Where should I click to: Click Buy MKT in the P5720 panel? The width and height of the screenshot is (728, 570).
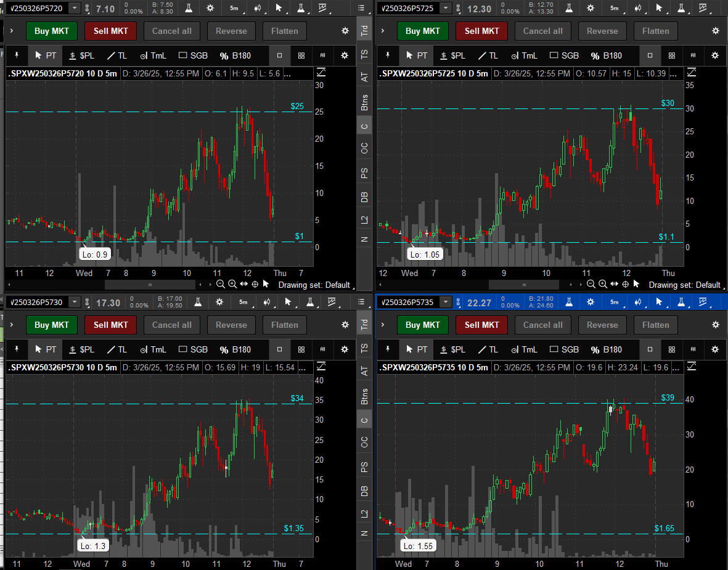[x=51, y=31]
